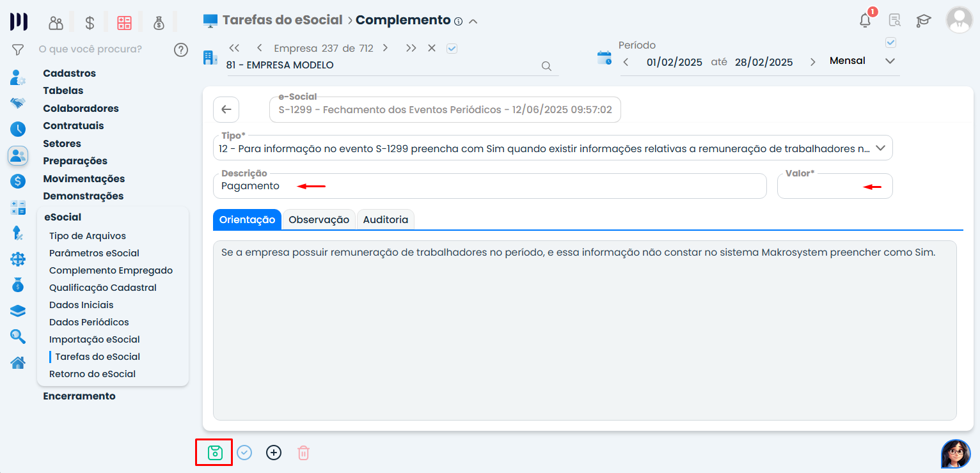Viewport: 980px width, 473px height.
Task: Go back with the left arrow button
Action: (226, 109)
